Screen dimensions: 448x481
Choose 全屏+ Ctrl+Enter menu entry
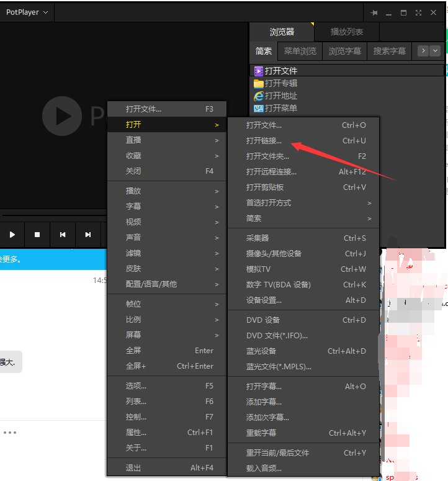pyautogui.click(x=167, y=366)
